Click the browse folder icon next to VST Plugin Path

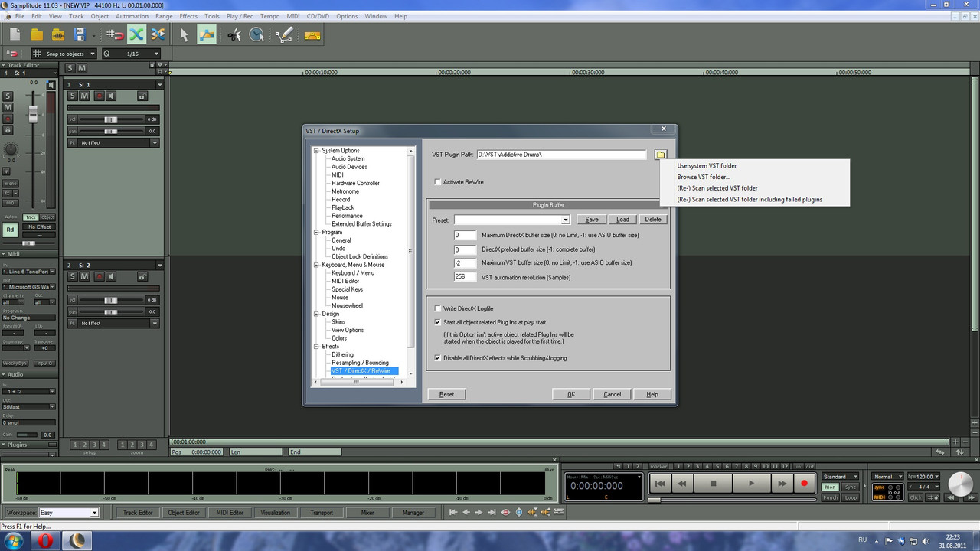click(x=661, y=155)
